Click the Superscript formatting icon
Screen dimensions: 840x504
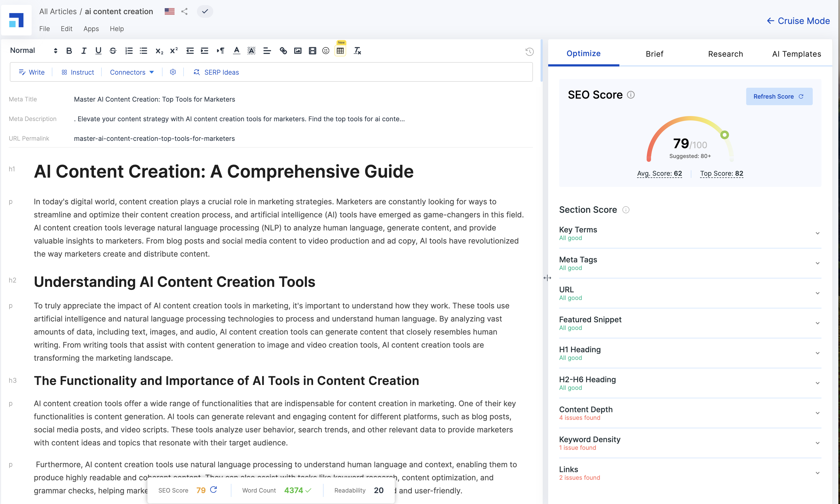173,50
